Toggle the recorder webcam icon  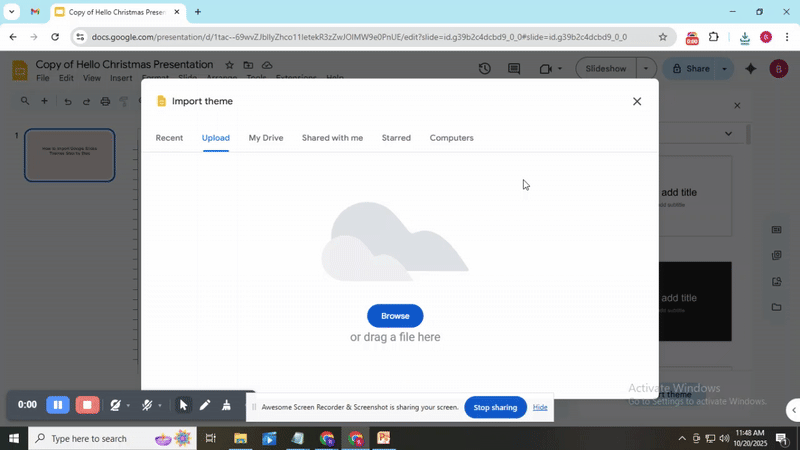click(x=116, y=405)
